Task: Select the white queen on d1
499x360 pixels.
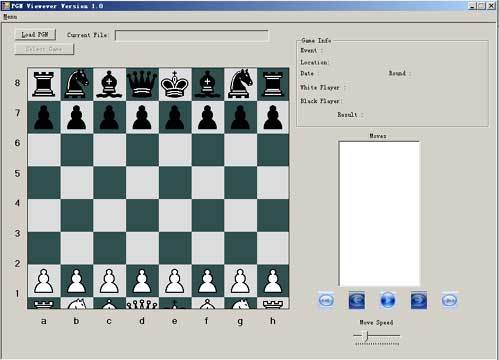Action: pyautogui.click(x=142, y=303)
